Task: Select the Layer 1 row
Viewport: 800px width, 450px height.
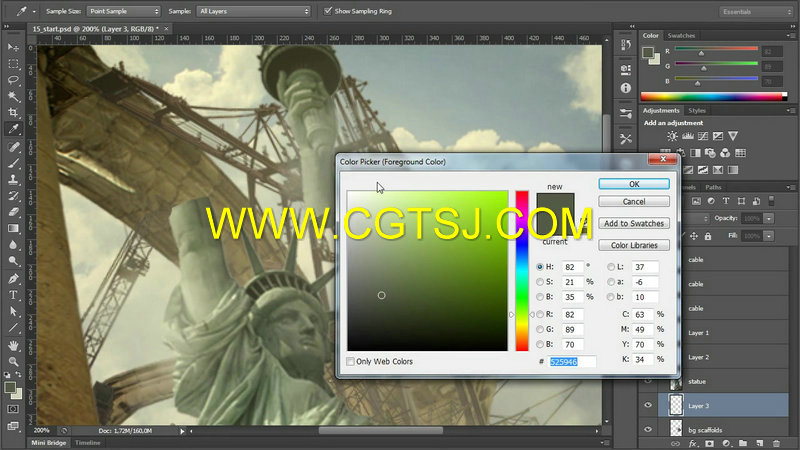Action: (x=723, y=333)
